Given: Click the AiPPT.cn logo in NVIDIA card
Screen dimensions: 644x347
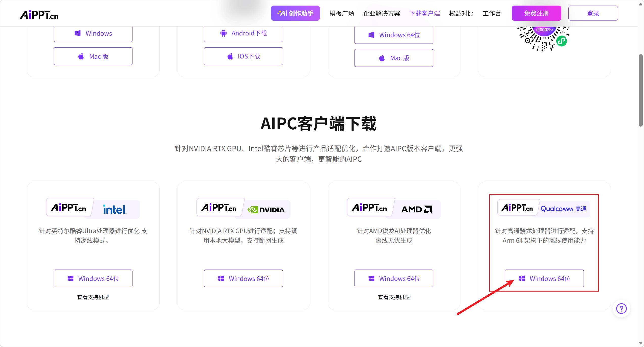Looking at the screenshot, I should (x=219, y=208).
